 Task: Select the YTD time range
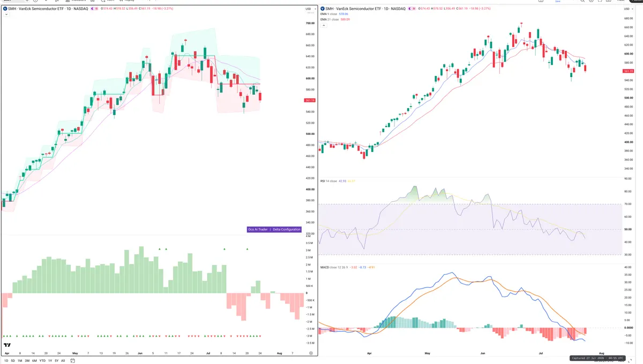[42, 361]
